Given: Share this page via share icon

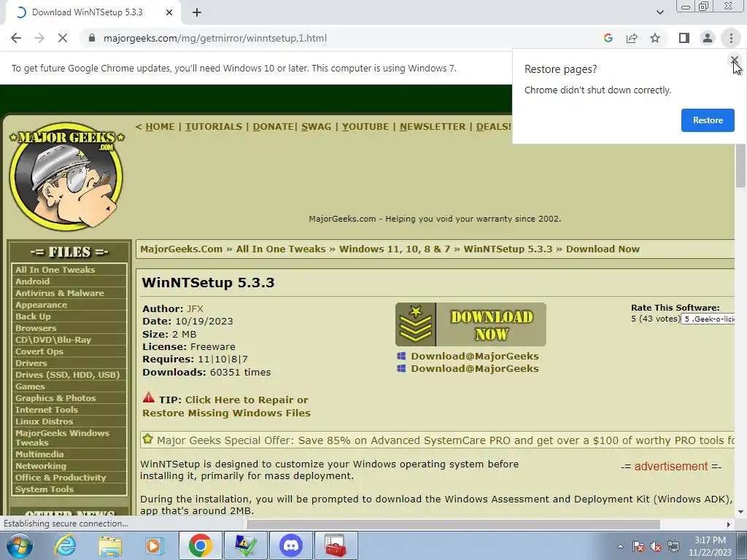Looking at the screenshot, I should pos(632,38).
